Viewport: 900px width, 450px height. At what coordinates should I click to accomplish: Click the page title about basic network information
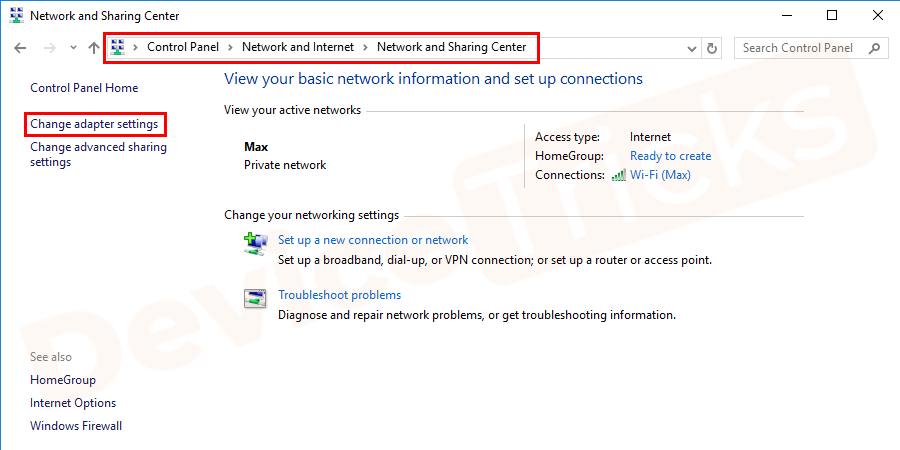pyautogui.click(x=433, y=79)
